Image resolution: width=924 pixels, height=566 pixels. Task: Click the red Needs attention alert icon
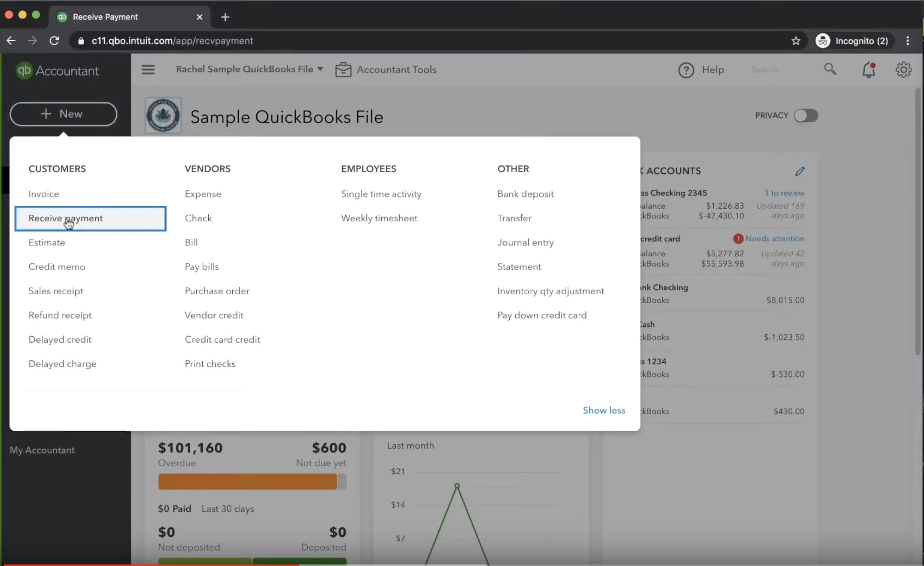click(x=738, y=238)
